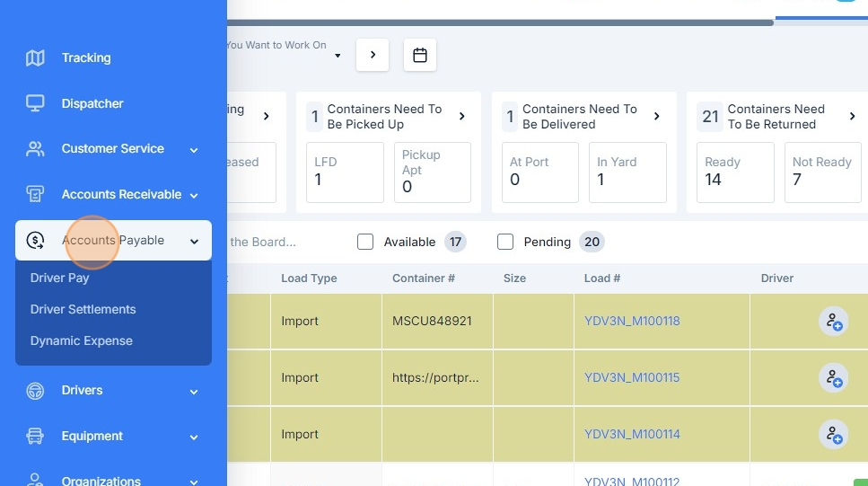Open the calendar date picker icon
Image resolution: width=868 pixels, height=486 pixels.
pos(419,55)
